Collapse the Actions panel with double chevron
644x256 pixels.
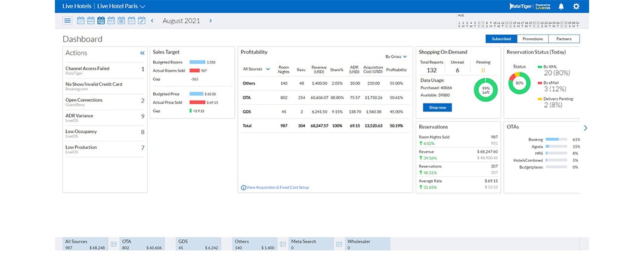[x=142, y=53]
